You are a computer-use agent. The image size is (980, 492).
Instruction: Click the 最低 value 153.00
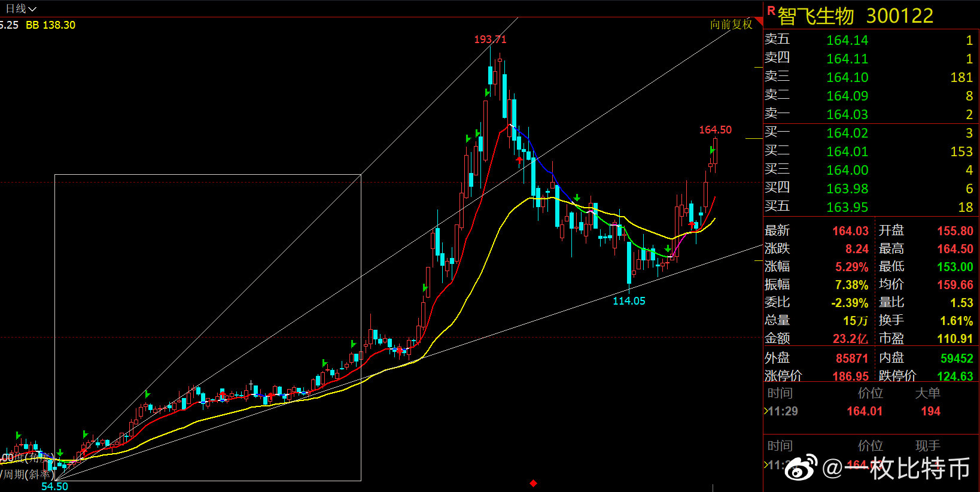coord(955,267)
